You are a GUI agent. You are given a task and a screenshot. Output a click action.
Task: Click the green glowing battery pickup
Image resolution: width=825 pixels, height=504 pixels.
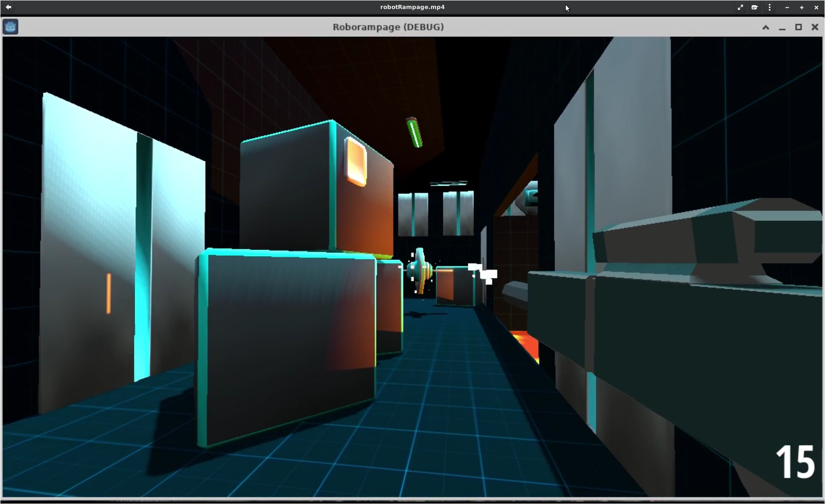(414, 132)
